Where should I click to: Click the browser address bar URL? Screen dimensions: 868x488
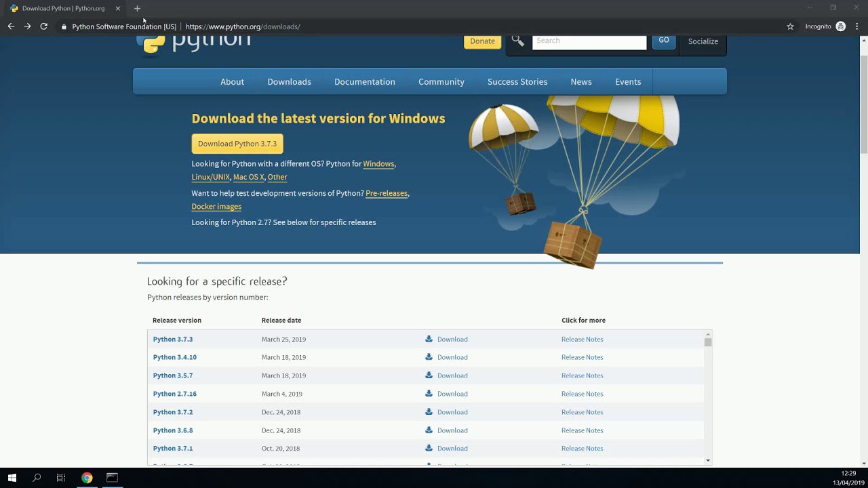pos(243,26)
